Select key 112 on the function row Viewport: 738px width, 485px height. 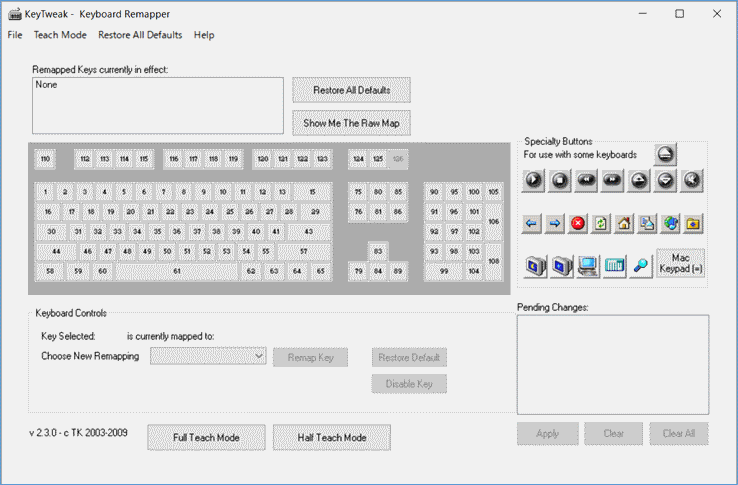coord(85,159)
